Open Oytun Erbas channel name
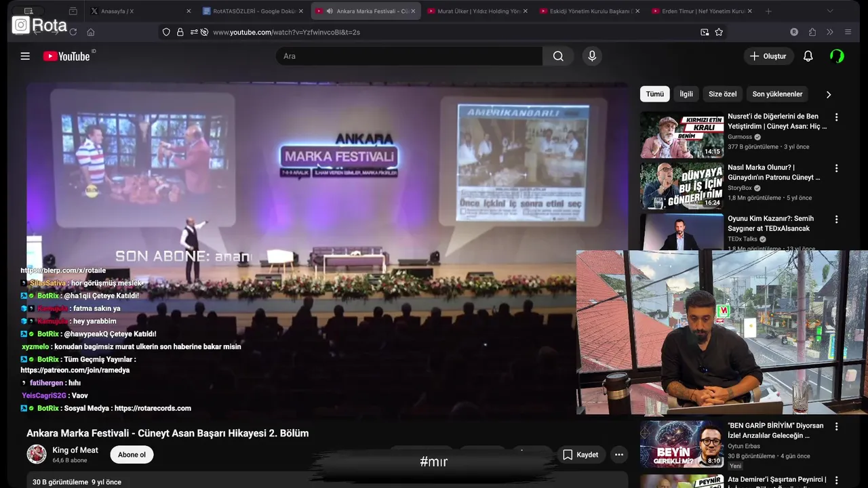 [744, 446]
